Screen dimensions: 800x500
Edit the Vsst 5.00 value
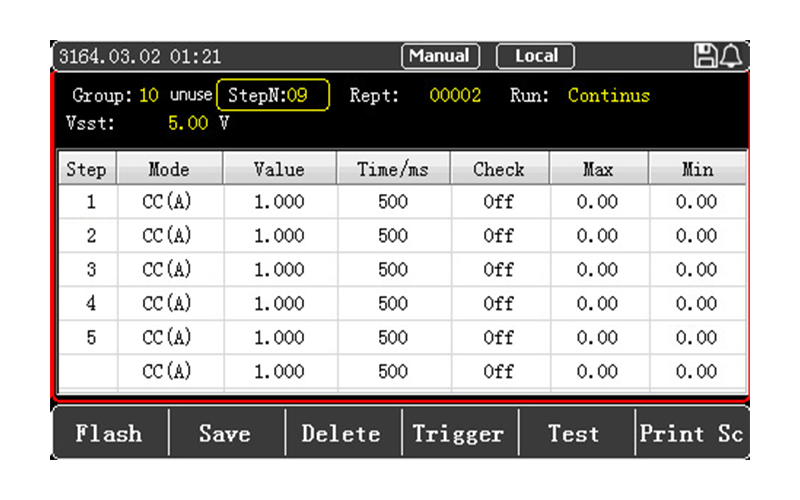(x=189, y=125)
